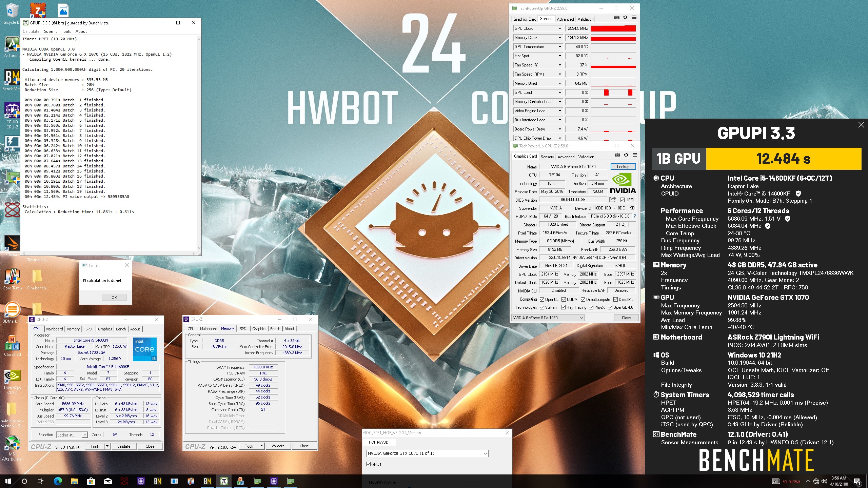Screen dimensions: 868x488
Task: Click the screenshot camera icon in GPU-Z Sensors window
Action: tap(616, 18)
